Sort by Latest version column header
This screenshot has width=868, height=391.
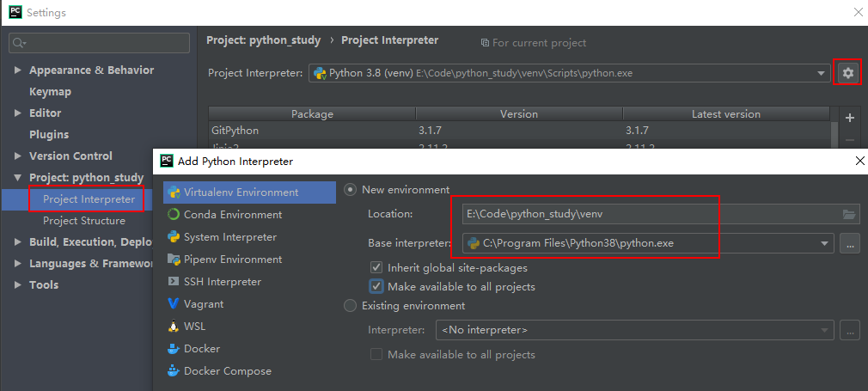tap(726, 114)
